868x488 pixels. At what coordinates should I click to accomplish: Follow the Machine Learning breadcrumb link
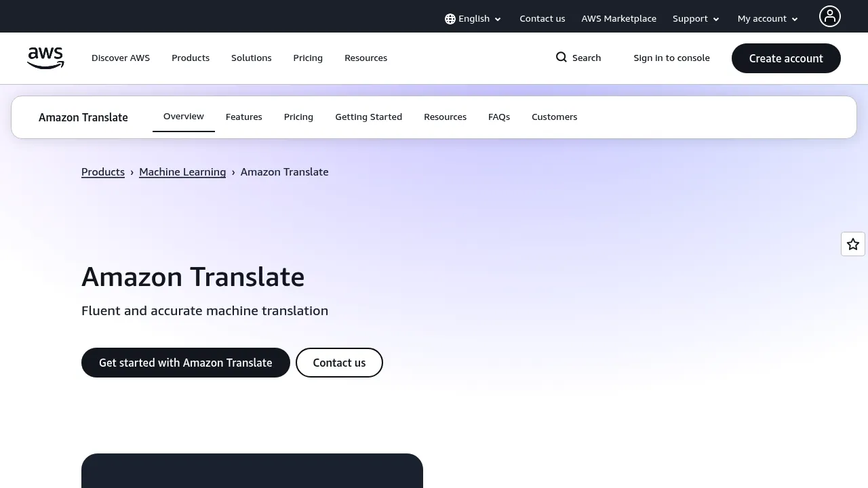182,172
